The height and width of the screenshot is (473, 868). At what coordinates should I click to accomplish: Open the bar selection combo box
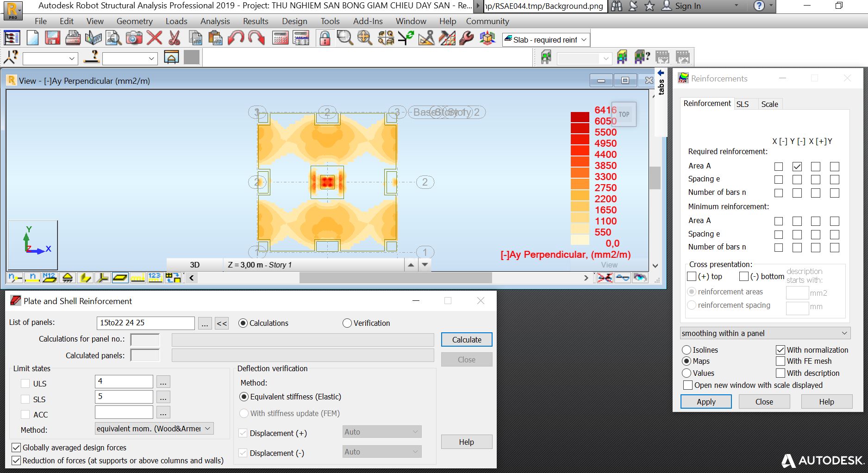[130, 59]
